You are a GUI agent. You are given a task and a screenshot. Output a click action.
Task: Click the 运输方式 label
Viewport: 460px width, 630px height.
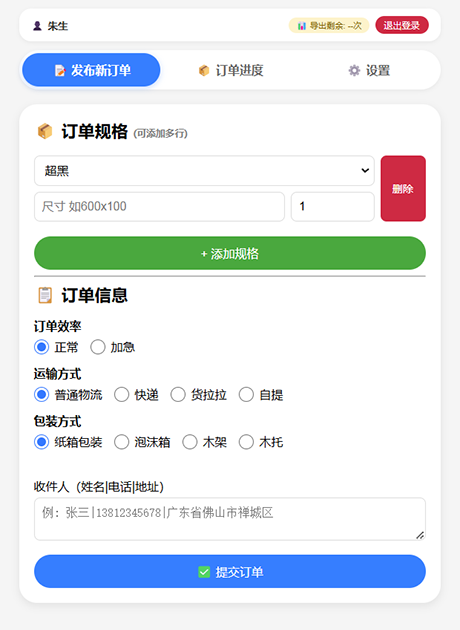[57, 374]
